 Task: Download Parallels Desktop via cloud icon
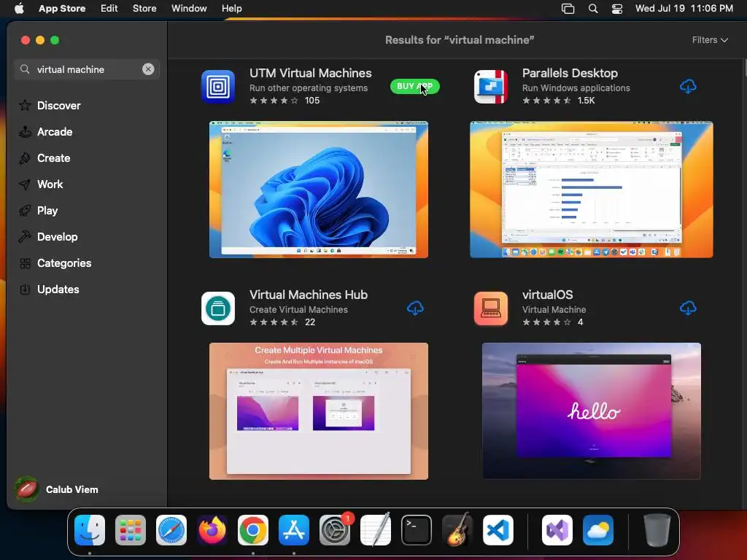(688, 87)
